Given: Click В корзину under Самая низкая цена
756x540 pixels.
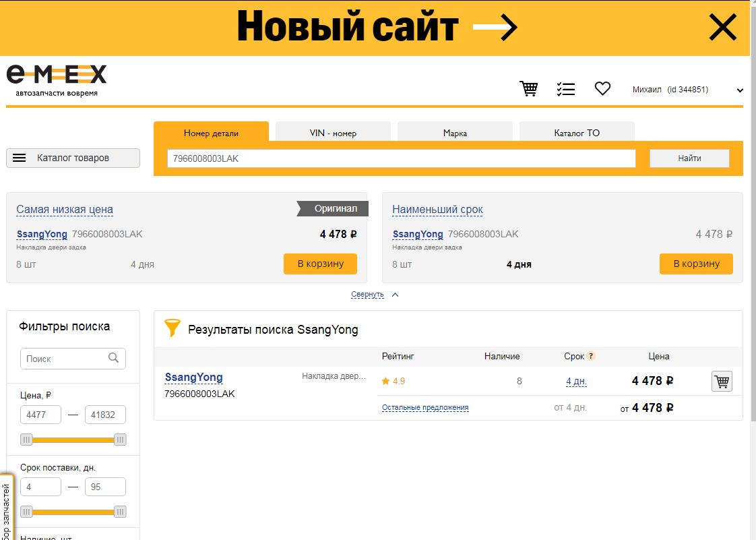Looking at the screenshot, I should (320, 264).
